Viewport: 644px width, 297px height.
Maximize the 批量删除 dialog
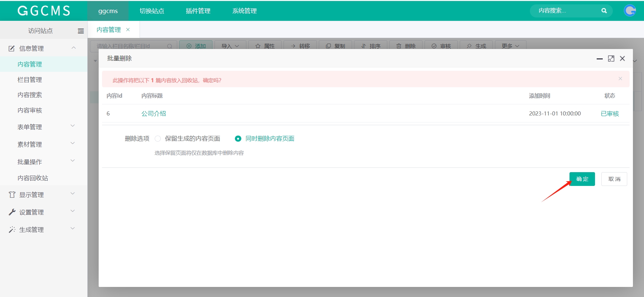611,58
